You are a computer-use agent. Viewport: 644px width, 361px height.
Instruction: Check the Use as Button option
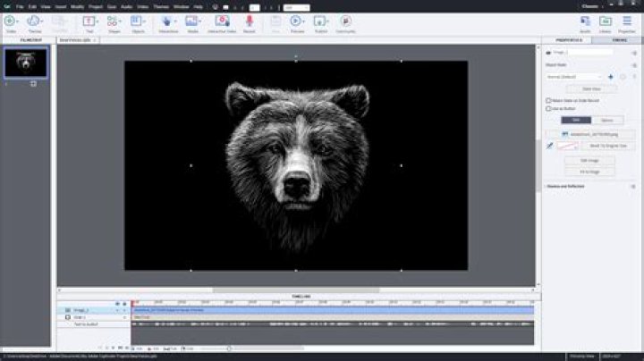(x=549, y=108)
